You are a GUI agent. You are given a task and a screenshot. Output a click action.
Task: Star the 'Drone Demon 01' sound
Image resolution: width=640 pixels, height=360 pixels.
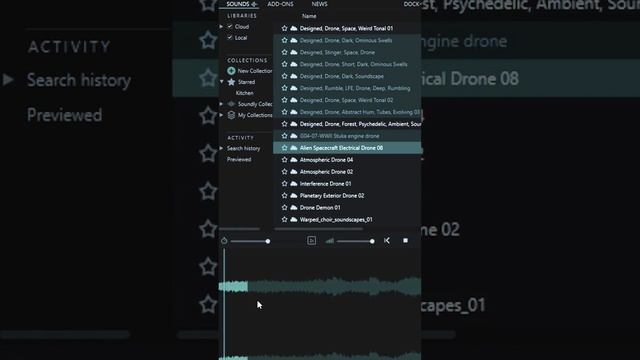point(284,207)
